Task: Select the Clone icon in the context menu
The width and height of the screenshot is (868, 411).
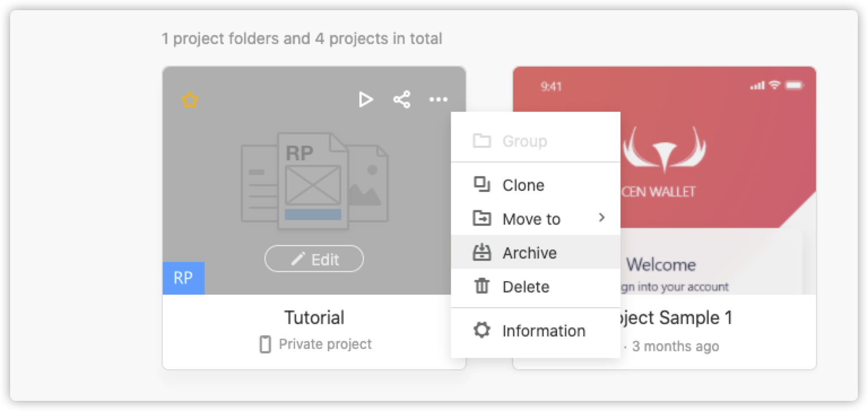Action: 481,184
